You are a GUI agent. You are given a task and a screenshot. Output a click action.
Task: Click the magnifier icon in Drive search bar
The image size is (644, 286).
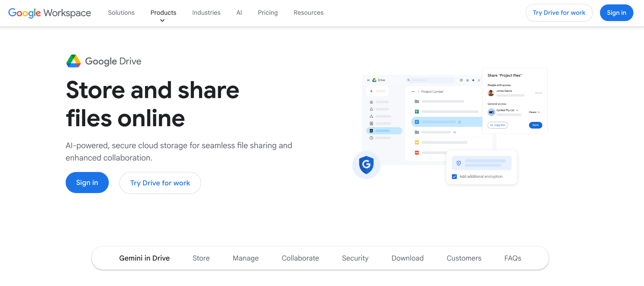click(x=408, y=80)
